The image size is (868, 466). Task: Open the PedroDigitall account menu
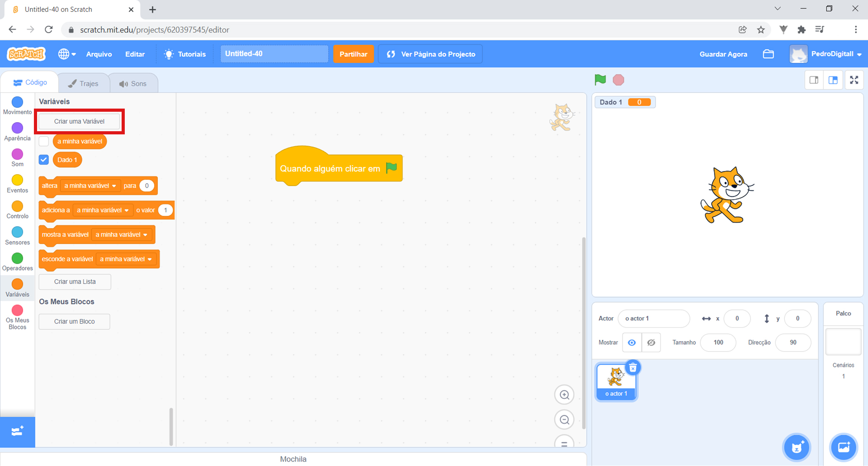coord(826,54)
